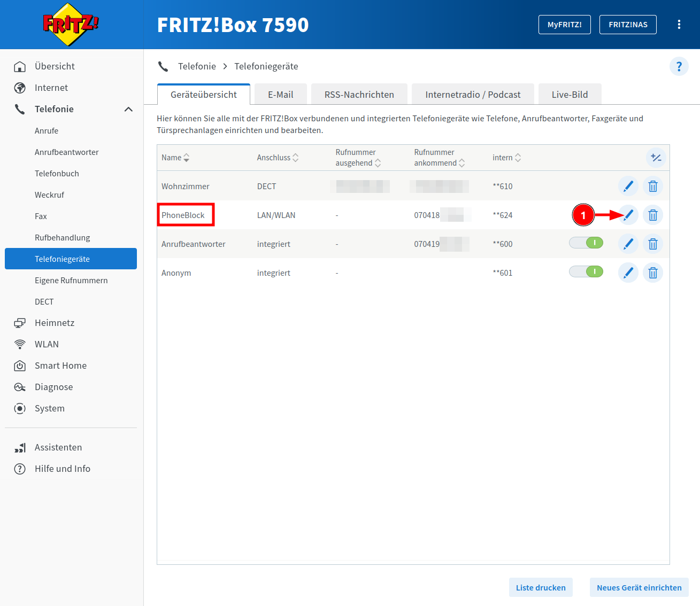Open the three-dot menu in header

coord(679,25)
